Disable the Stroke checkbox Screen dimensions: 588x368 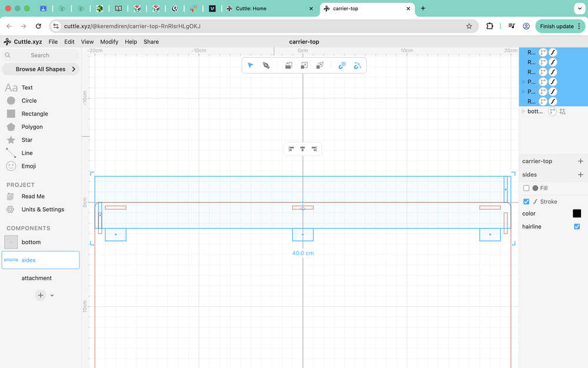(x=526, y=201)
